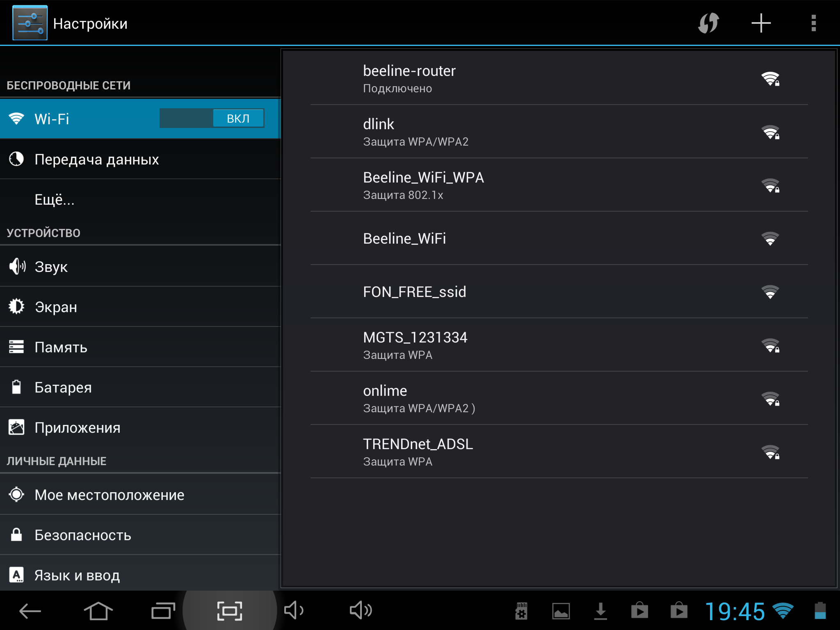Screen dimensions: 840x630
Task: Tap signal icon for Beeline_WiFi_WPA
Action: pyautogui.click(x=770, y=185)
